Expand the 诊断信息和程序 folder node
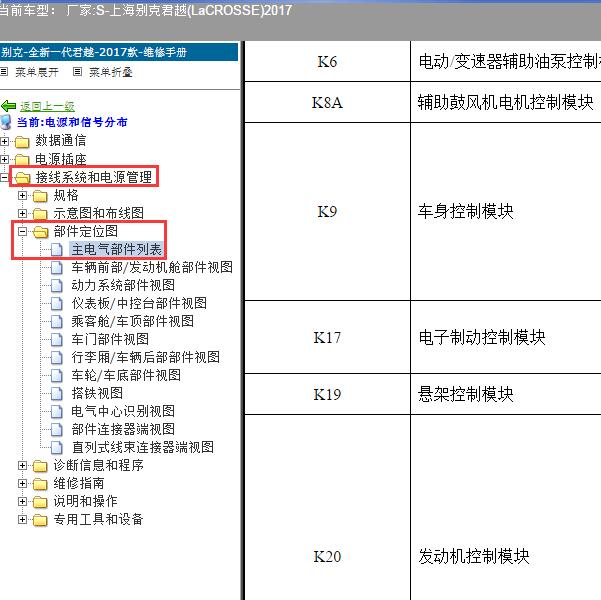 22,465
